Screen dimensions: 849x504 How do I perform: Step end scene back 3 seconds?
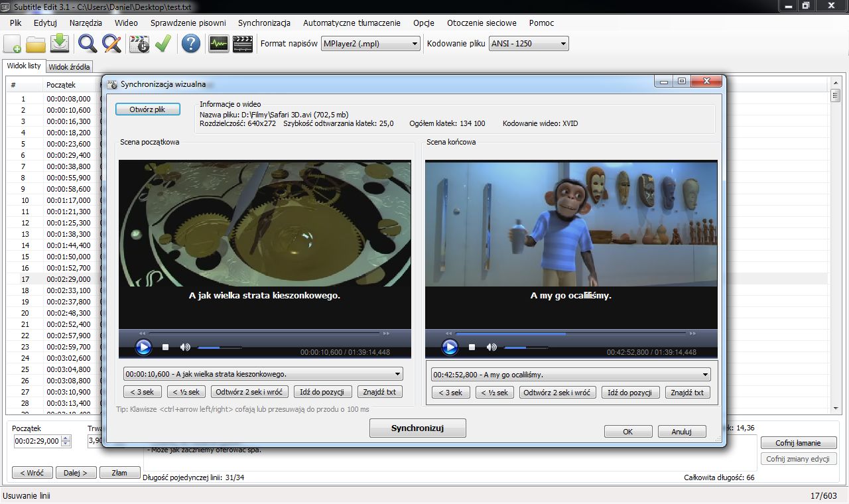pyautogui.click(x=451, y=393)
